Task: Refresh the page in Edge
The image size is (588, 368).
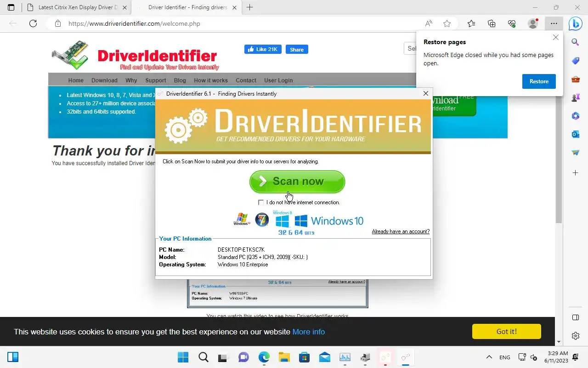Action: point(33,23)
